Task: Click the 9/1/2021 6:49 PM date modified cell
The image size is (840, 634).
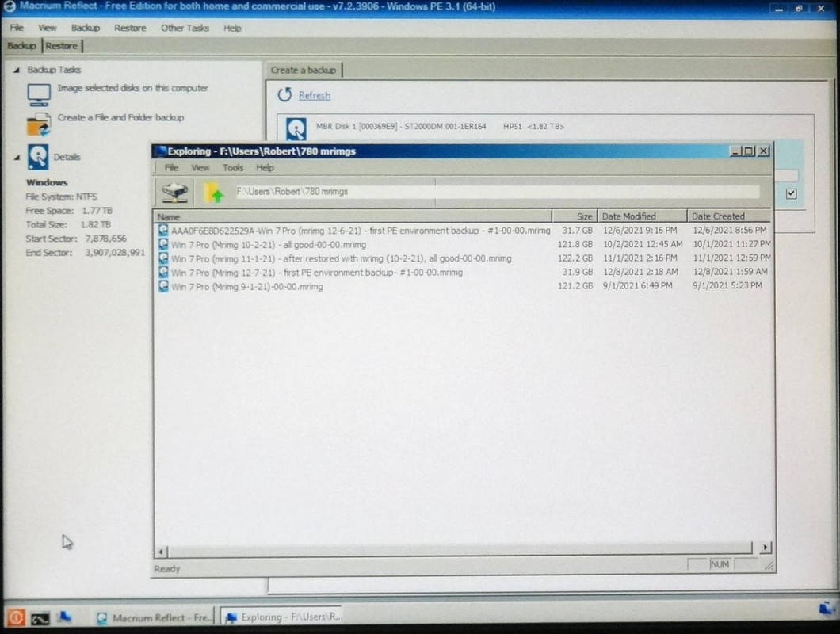Action: [637, 285]
